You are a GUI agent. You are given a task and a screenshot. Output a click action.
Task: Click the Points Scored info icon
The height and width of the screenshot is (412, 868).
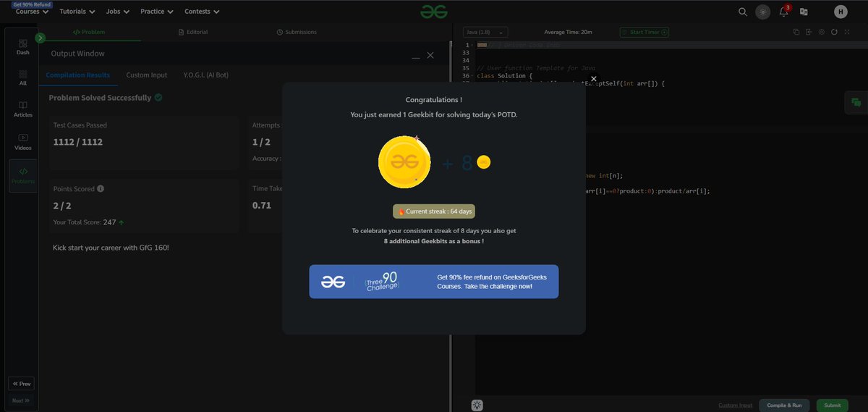pyautogui.click(x=101, y=188)
